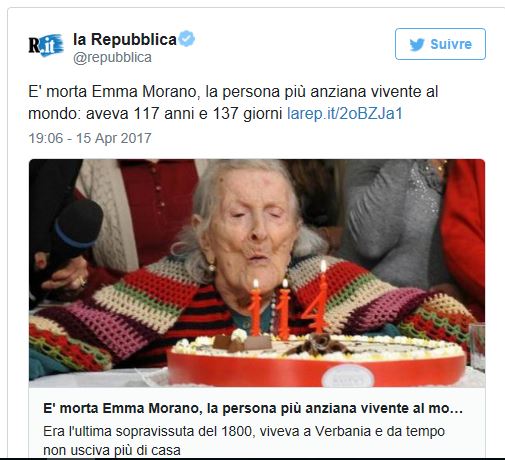Open the larep.it/2oBZJa1 short link

tap(345, 113)
